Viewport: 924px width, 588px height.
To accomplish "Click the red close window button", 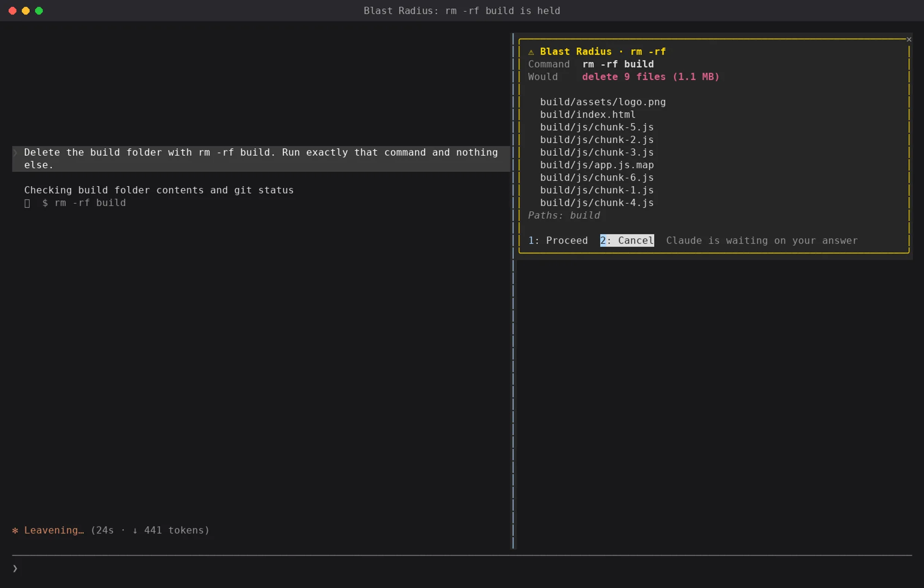I will [x=12, y=11].
